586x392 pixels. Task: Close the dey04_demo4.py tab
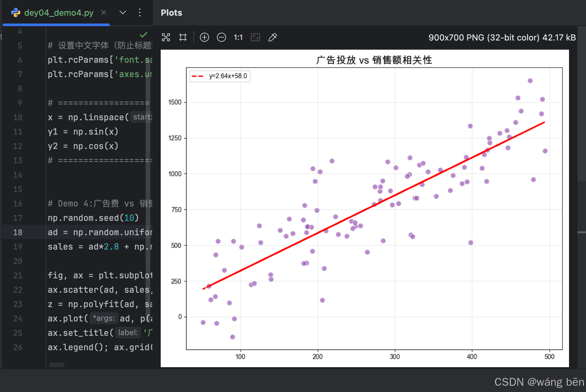pyautogui.click(x=104, y=12)
